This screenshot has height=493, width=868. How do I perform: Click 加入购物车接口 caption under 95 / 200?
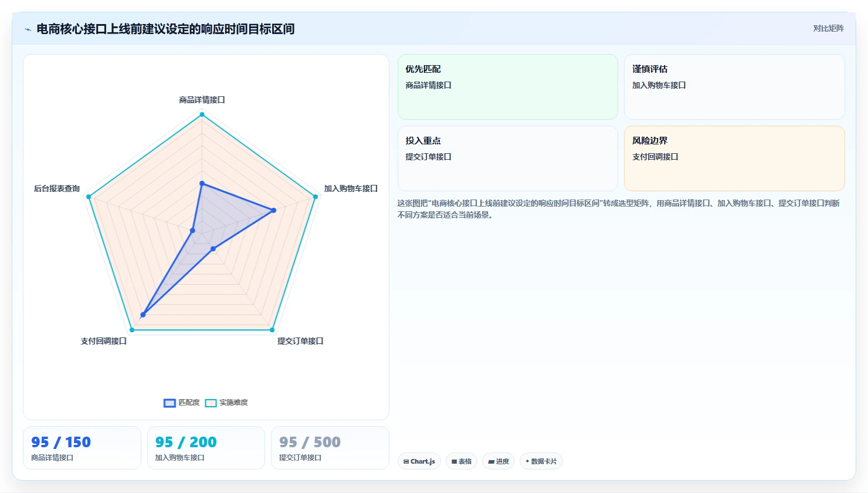coord(179,458)
